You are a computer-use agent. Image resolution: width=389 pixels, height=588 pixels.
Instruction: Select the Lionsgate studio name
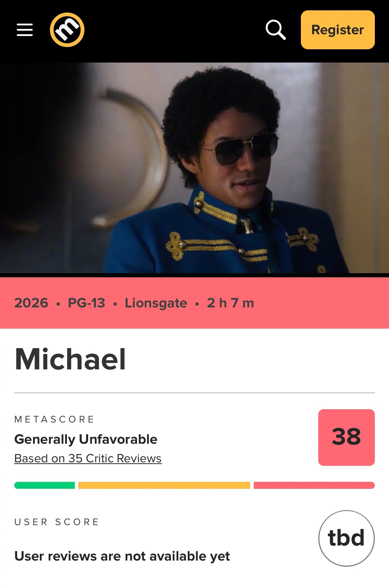(156, 303)
